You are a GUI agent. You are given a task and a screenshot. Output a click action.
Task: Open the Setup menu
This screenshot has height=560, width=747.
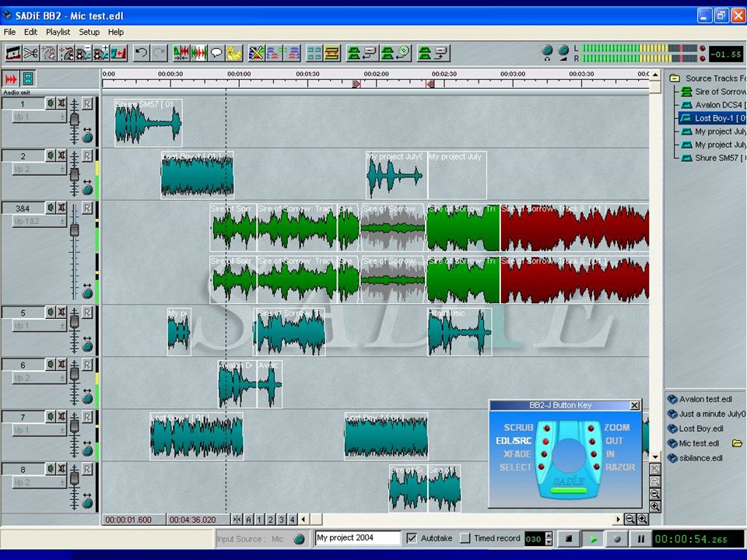point(89,32)
